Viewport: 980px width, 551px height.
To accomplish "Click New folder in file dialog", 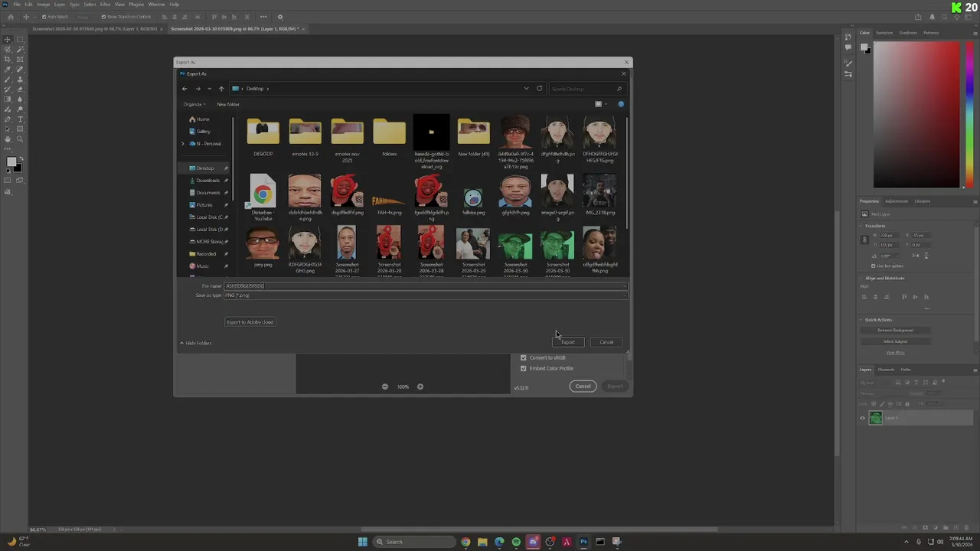I will click(x=228, y=104).
